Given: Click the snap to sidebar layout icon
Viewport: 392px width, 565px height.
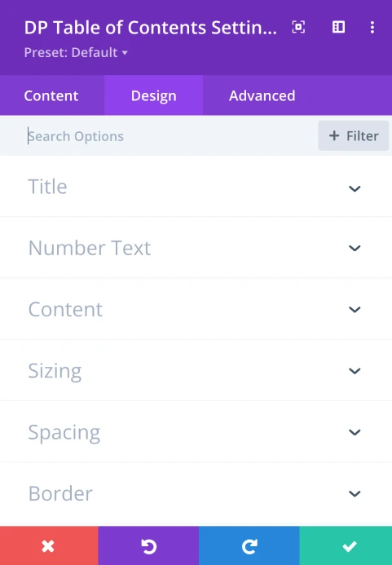Looking at the screenshot, I should [x=338, y=27].
